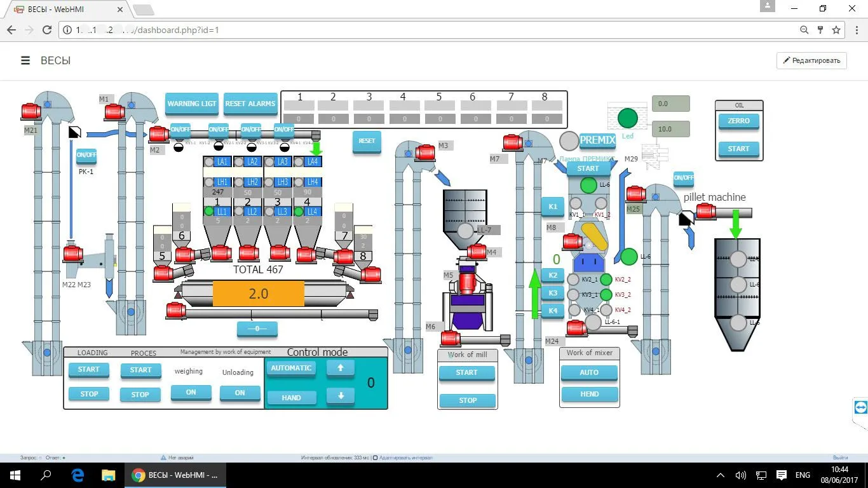
Task: Click the red M25 motor icon
Action: 635,194
